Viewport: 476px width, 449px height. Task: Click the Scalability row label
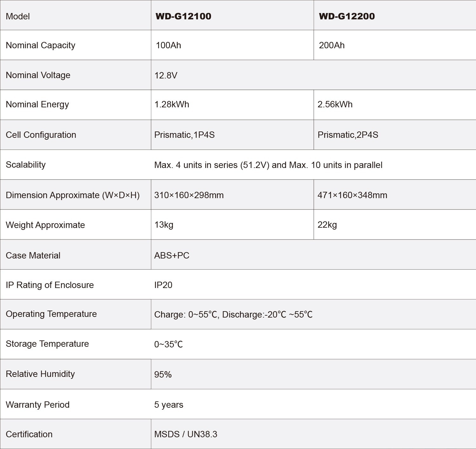[26, 165]
